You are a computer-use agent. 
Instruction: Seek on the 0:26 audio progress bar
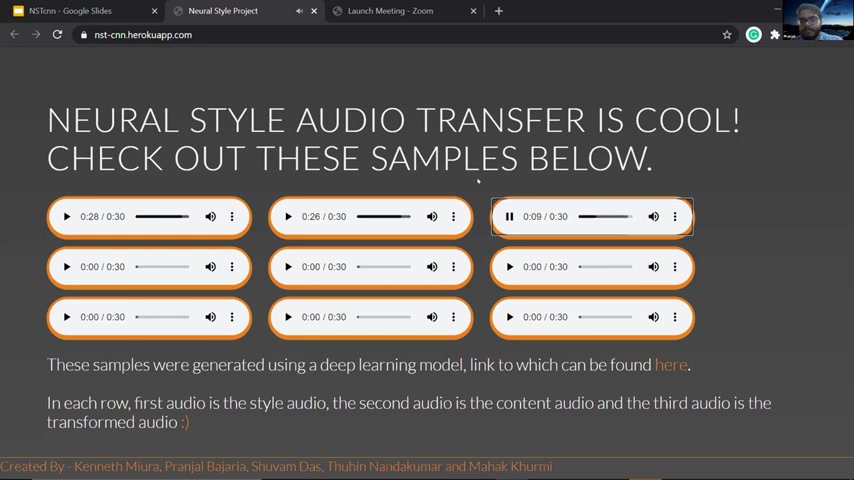click(x=383, y=217)
